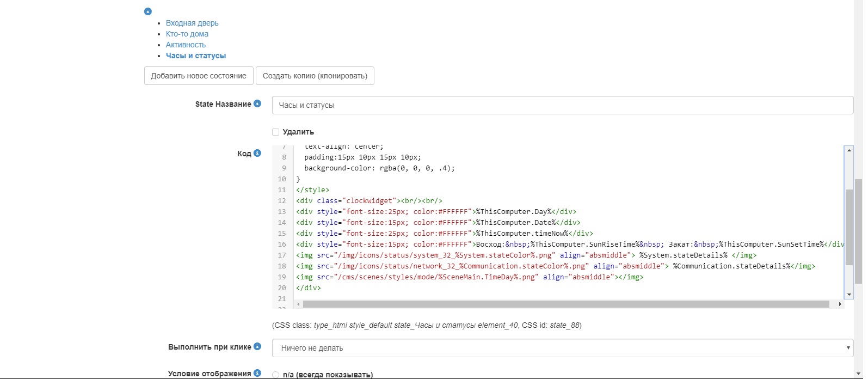Click Создать копию (клонировать) button
The height and width of the screenshot is (379, 868).
(x=315, y=76)
